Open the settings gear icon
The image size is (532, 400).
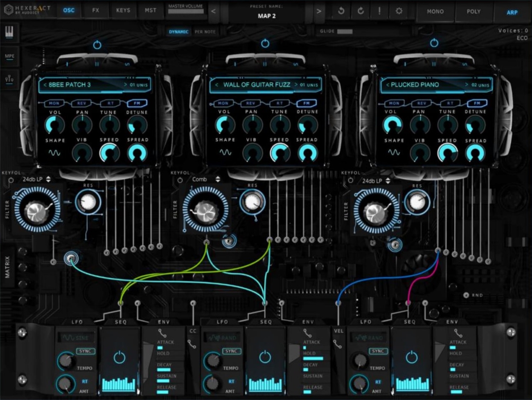(x=398, y=11)
